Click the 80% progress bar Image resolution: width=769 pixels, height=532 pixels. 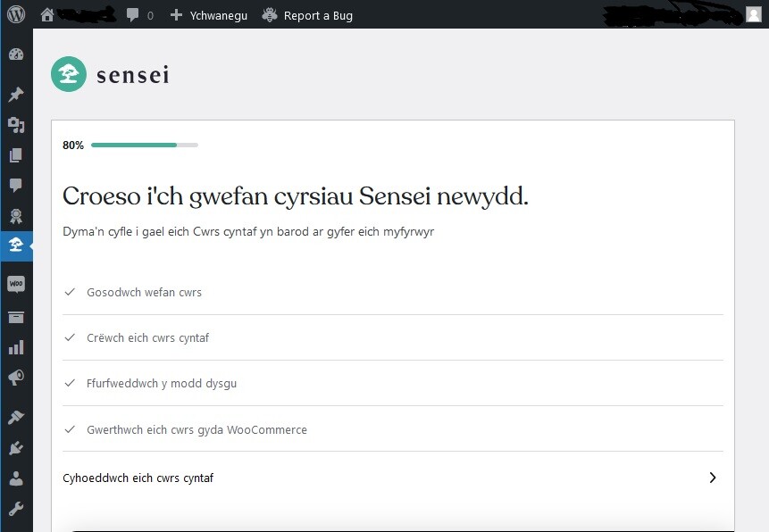145,145
